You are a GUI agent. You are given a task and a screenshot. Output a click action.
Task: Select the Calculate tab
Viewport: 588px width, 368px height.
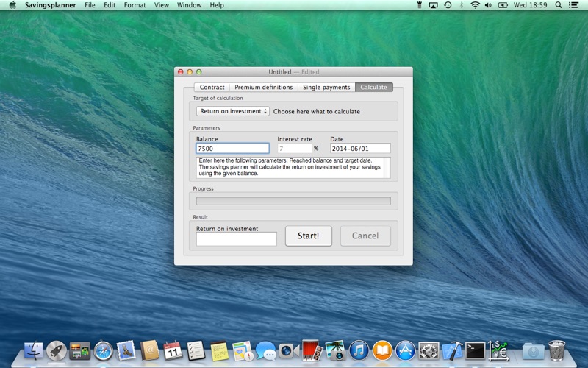coord(373,87)
